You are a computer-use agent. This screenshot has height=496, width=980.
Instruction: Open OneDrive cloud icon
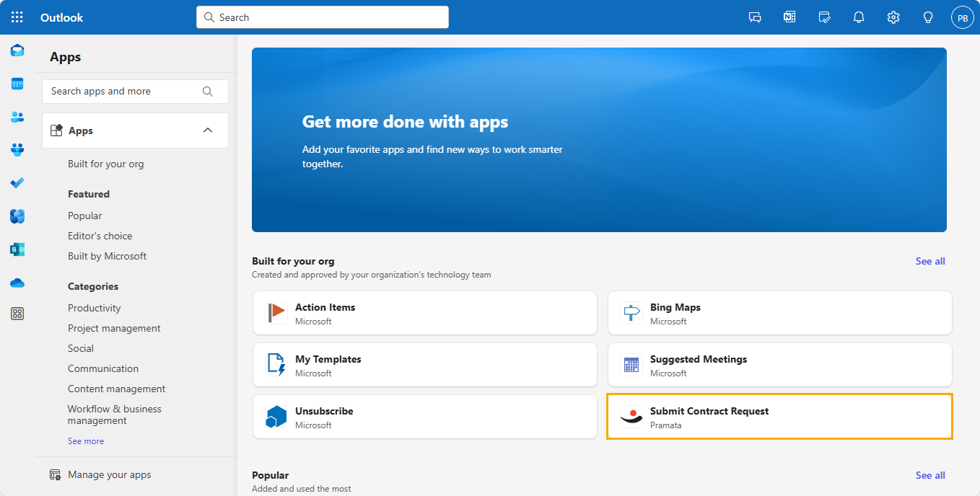[17, 283]
